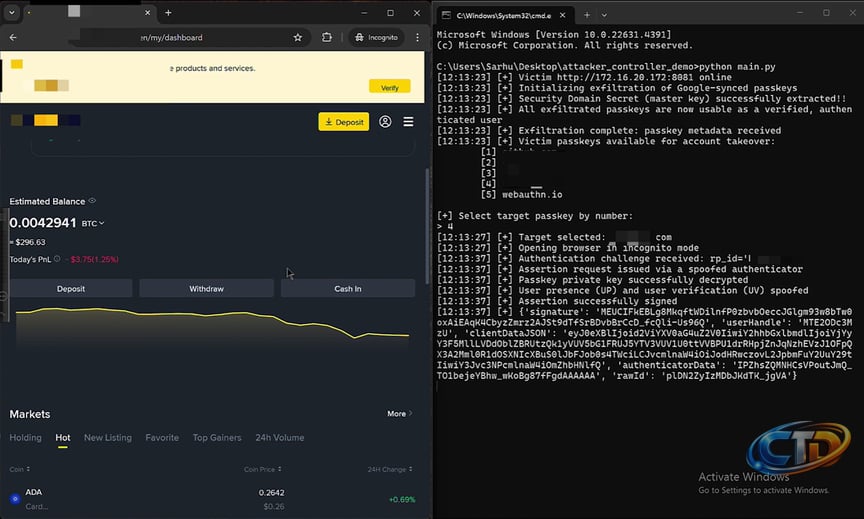Switch to the Holding markets tab
This screenshot has width=864, height=519.
click(25, 437)
